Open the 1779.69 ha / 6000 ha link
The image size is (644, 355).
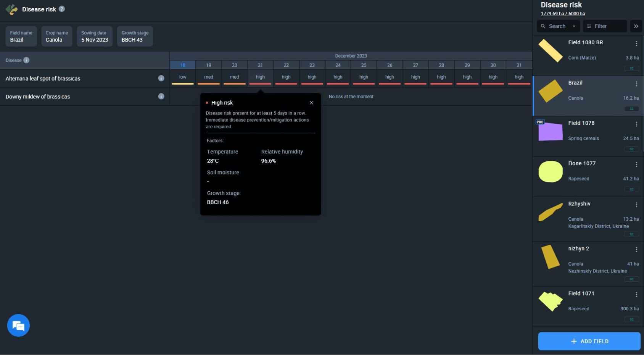click(562, 14)
